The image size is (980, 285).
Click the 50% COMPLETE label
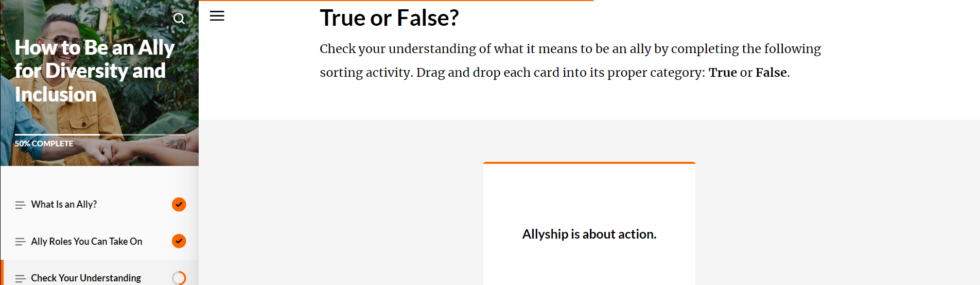tap(44, 144)
